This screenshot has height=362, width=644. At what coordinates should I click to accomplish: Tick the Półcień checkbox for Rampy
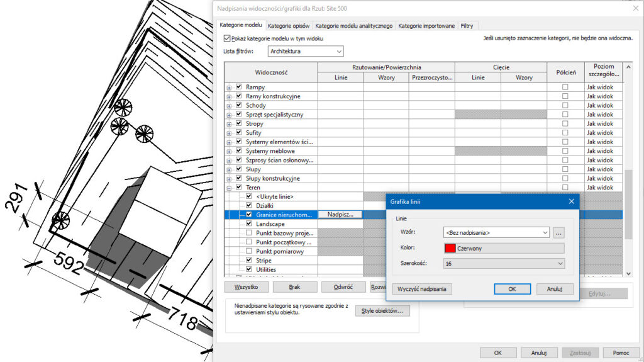coord(565,88)
